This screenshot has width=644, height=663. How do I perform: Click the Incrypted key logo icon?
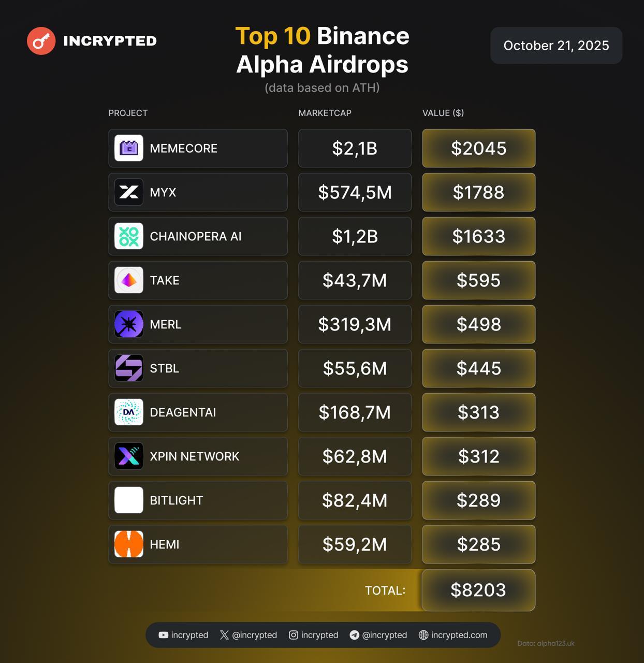(41, 41)
